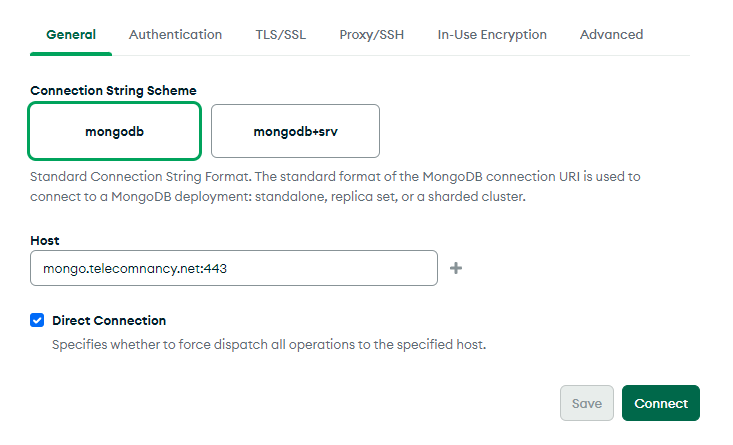Select the mongodb connection string scheme
The image size is (733, 445).
coord(115,131)
